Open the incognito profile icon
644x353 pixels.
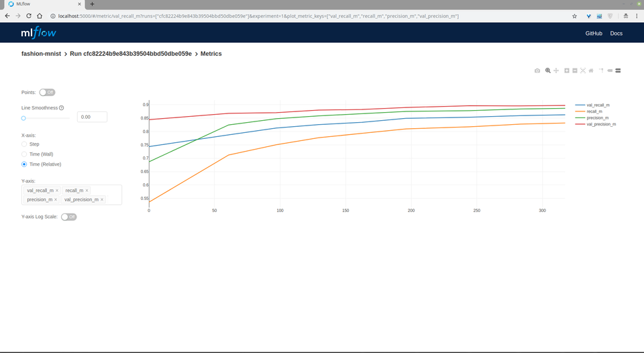[625, 16]
